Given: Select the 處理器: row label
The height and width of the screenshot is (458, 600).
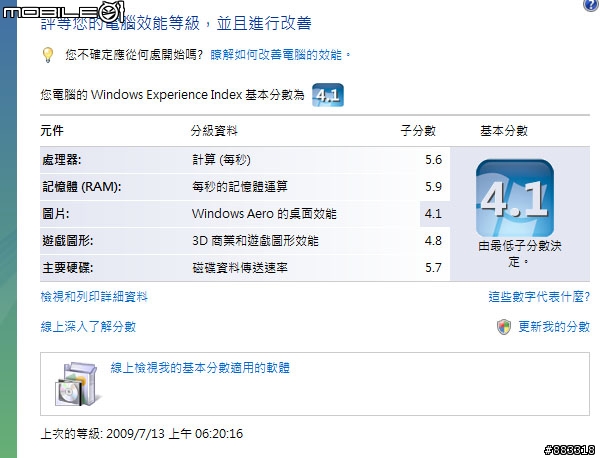Looking at the screenshot, I should coord(62,160).
